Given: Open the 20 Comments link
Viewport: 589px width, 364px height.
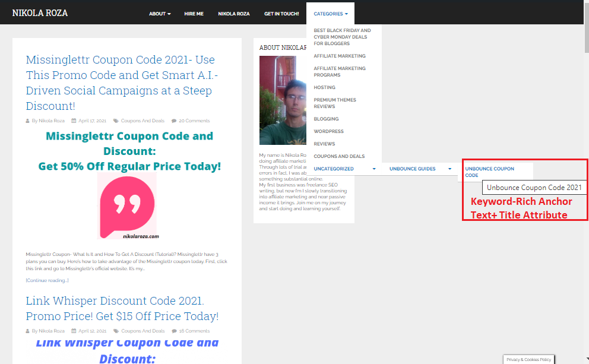Looking at the screenshot, I should 194,121.
